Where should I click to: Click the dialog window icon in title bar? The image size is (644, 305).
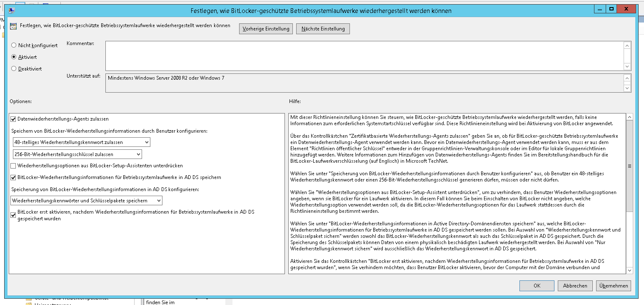point(11,10)
